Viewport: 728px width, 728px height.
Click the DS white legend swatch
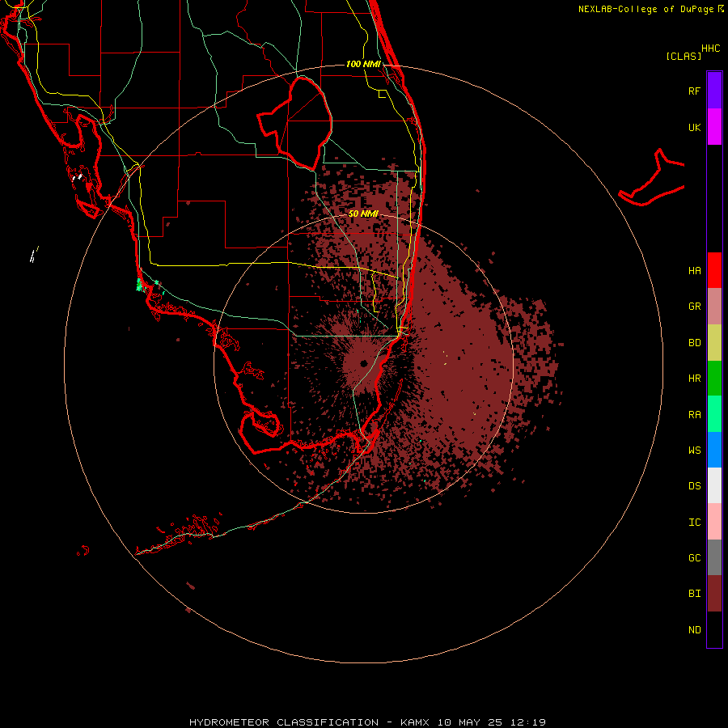[x=714, y=485]
